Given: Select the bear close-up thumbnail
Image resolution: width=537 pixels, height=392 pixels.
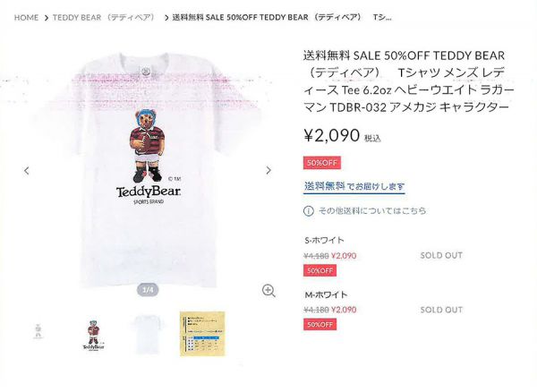Looking at the screenshot, I should (x=93, y=335).
